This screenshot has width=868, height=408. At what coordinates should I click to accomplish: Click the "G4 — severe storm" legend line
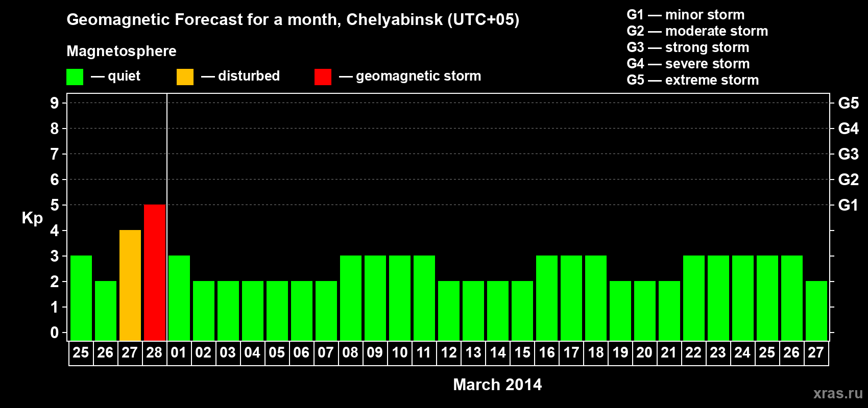[688, 64]
